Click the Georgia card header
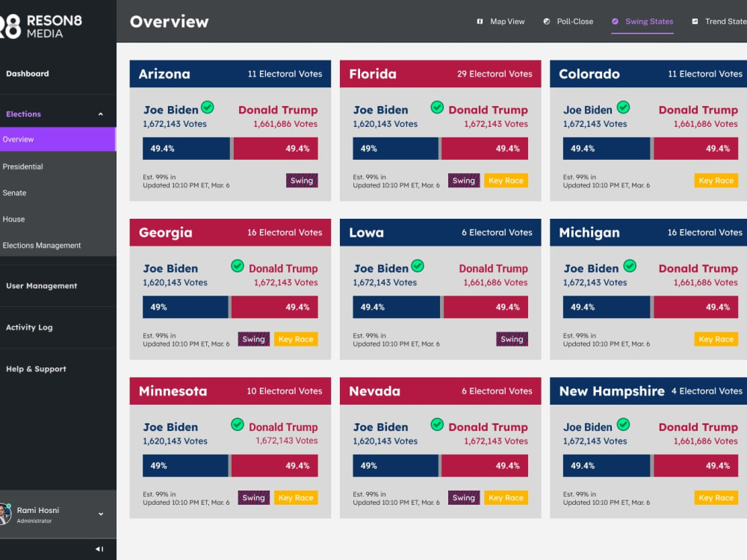 230,232
